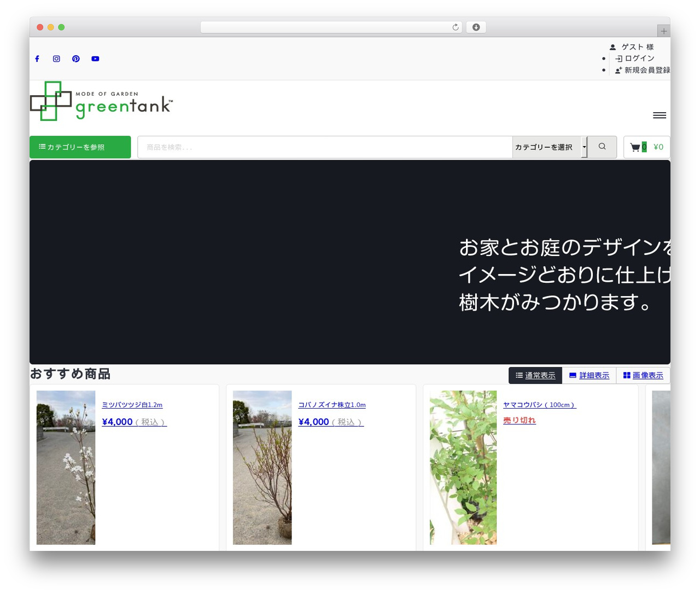Click the ゲスト 様 user label
This screenshot has height=593, width=700.
(x=632, y=47)
